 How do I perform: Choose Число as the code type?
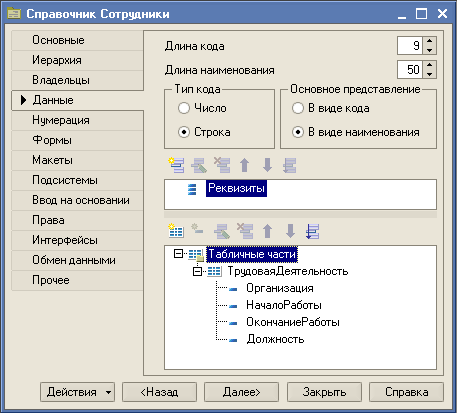click(184, 108)
